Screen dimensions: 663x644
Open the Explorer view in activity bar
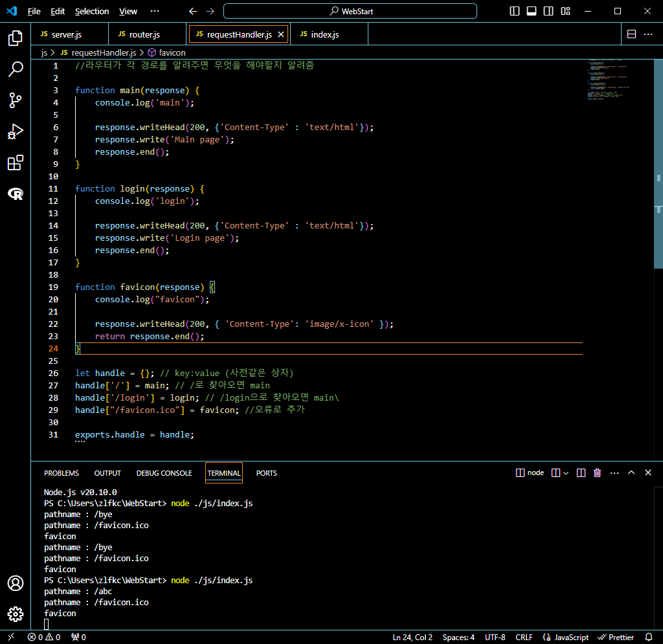(16, 38)
